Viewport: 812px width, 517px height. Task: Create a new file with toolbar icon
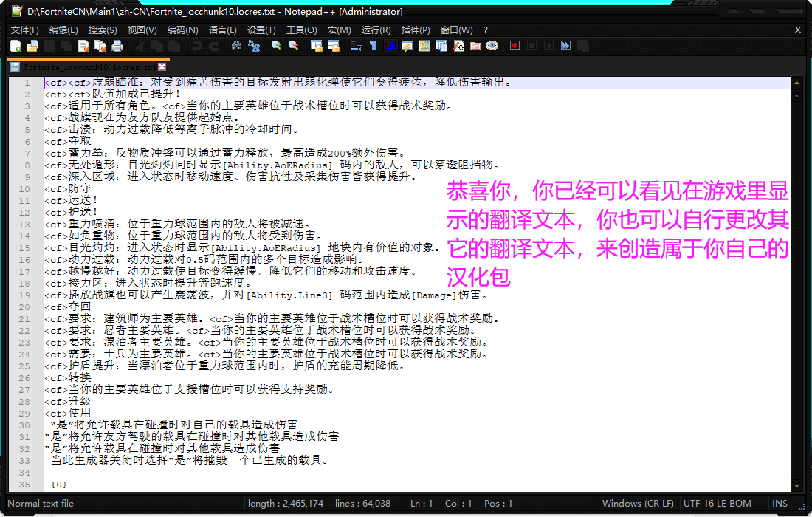pos(16,46)
